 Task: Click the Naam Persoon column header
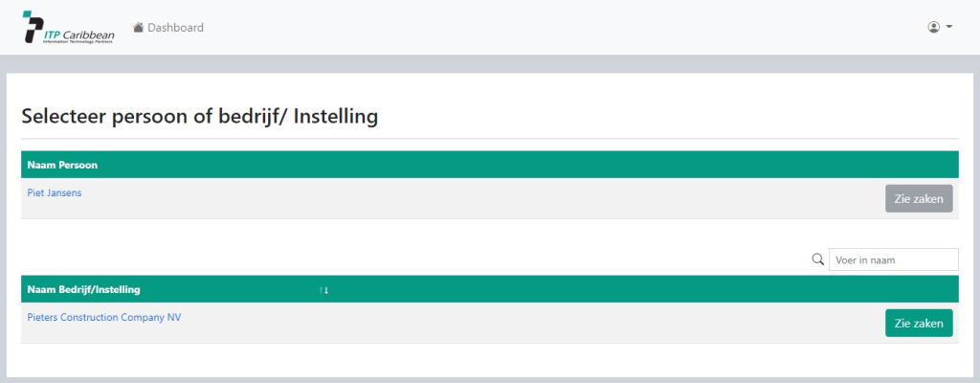pyautogui.click(x=62, y=166)
